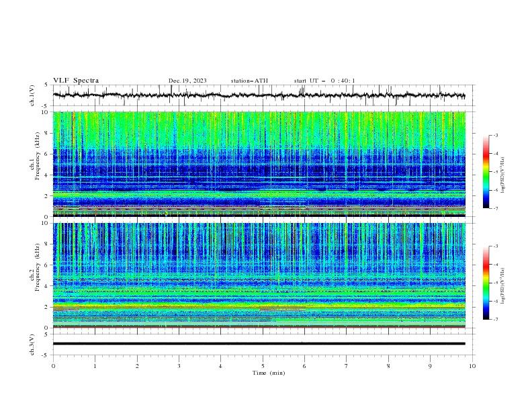
Task: Click time axis tick label '7'
Action: tap(347, 366)
